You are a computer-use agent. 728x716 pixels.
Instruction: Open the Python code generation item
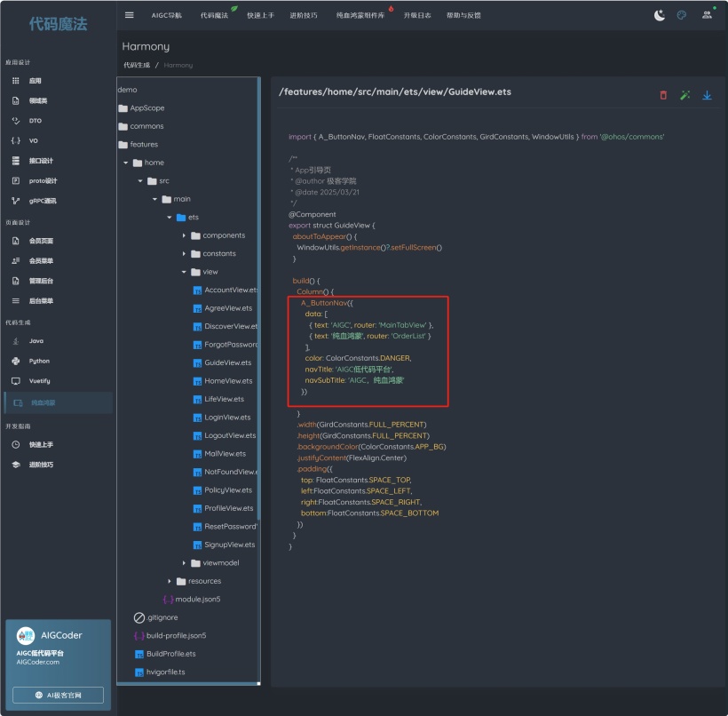coord(39,361)
